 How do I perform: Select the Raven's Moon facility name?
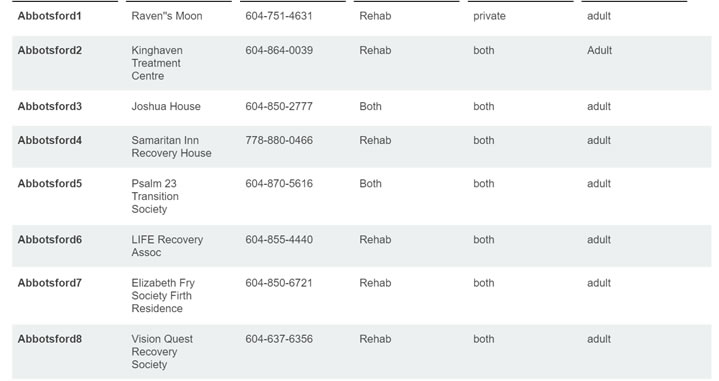[x=166, y=16]
